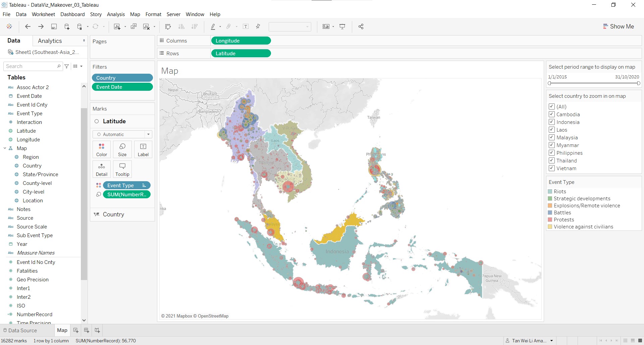This screenshot has height=345, width=644.
Task: Toggle the Myanmar checkbox
Action: tap(552, 145)
